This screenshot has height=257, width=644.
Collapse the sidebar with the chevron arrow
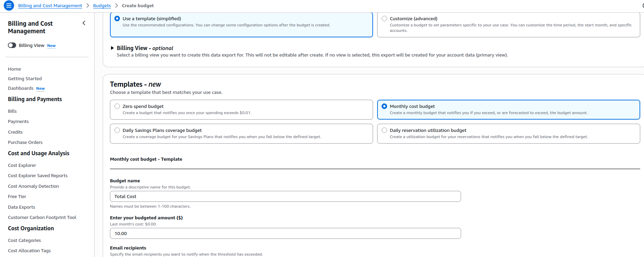tap(84, 23)
